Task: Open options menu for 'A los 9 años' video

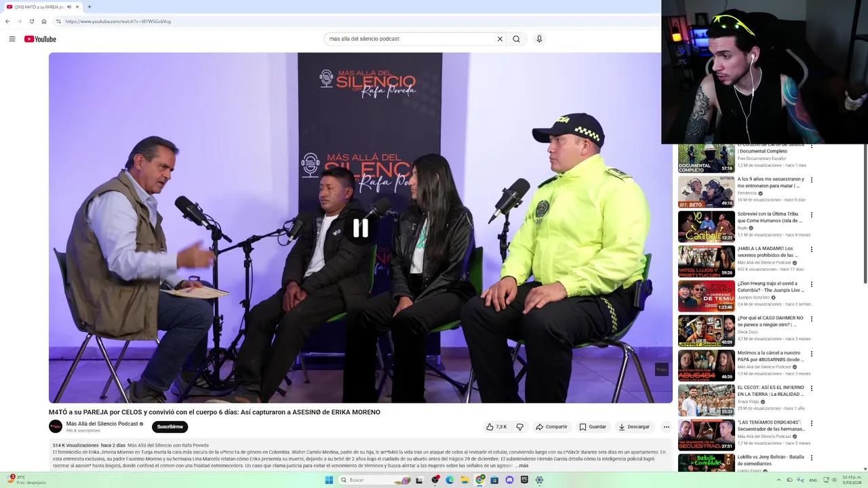Action: tap(811, 180)
